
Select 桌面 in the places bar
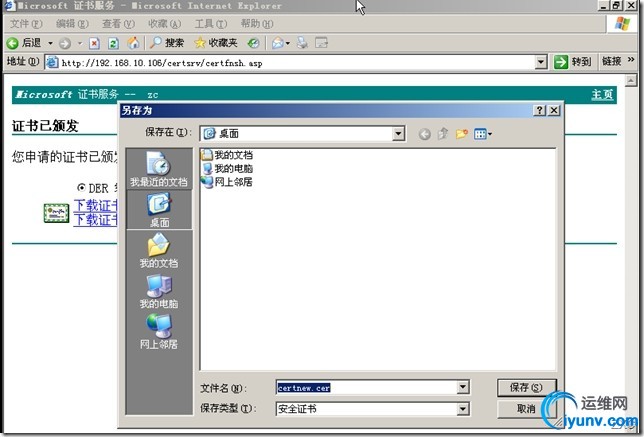tap(159, 210)
